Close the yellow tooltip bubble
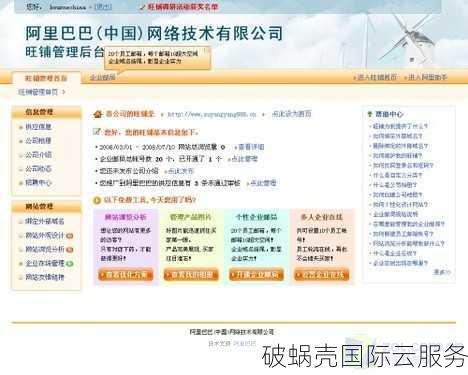 (208, 51)
